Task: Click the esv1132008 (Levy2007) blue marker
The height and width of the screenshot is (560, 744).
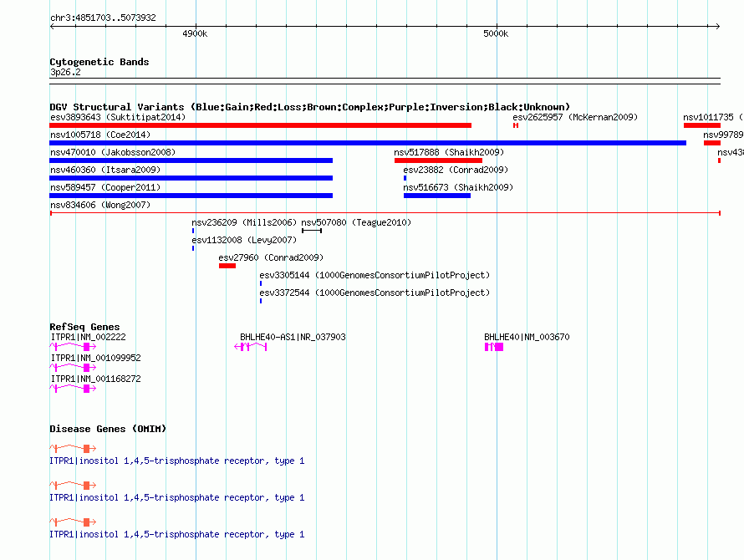Action: [193, 248]
